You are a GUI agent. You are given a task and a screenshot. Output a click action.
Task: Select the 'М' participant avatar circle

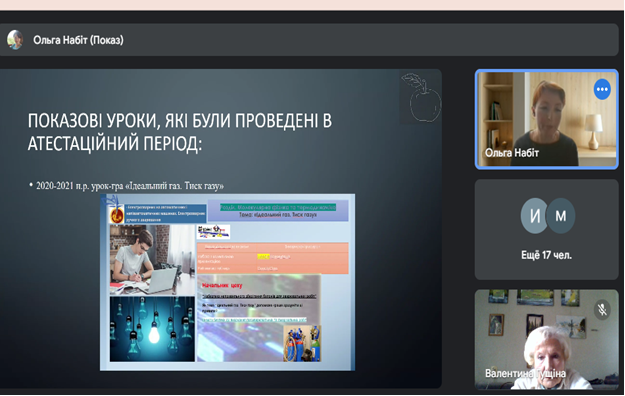click(x=561, y=216)
